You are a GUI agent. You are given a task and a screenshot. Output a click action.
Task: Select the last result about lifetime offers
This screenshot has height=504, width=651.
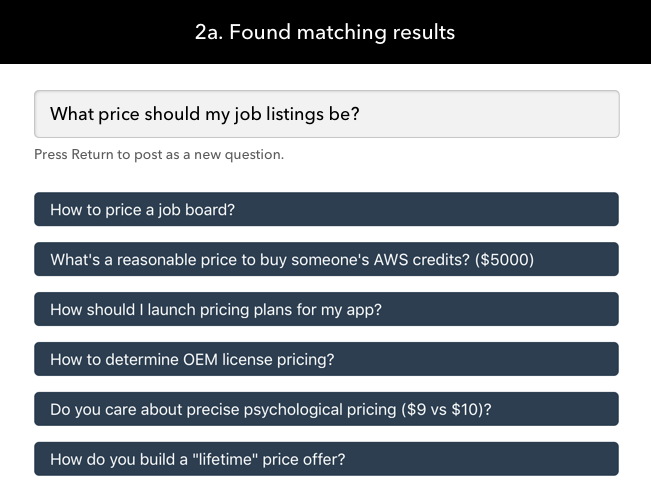[x=326, y=460]
